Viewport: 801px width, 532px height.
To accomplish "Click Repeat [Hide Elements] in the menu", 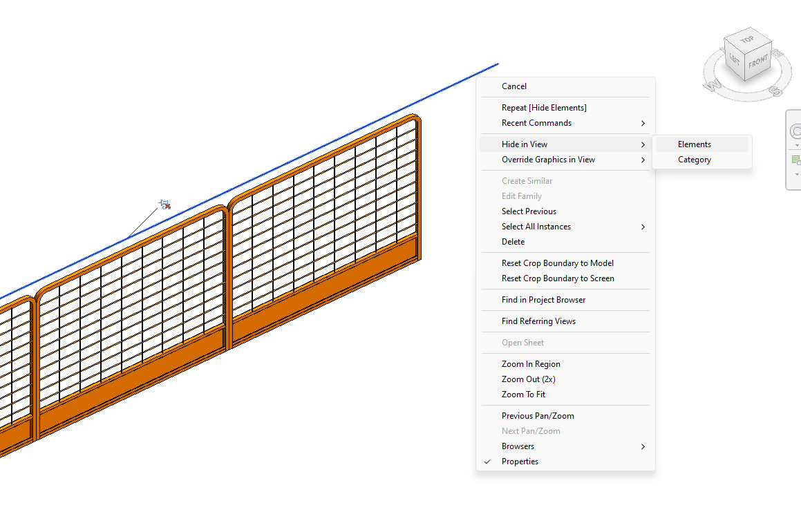I will [x=544, y=107].
